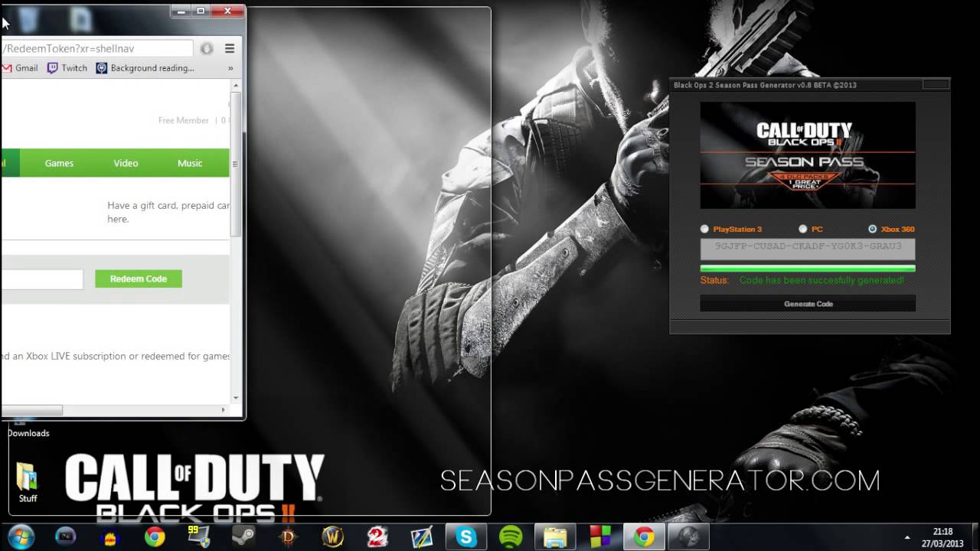This screenshot has width=980, height=551.
Task: Open the Games tab on Xbox site
Action: [x=59, y=163]
